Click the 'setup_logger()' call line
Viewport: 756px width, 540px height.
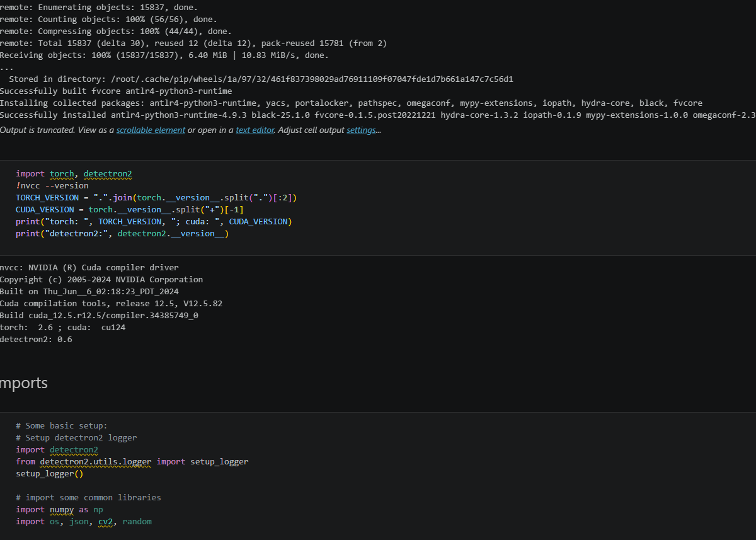pyautogui.click(x=50, y=473)
